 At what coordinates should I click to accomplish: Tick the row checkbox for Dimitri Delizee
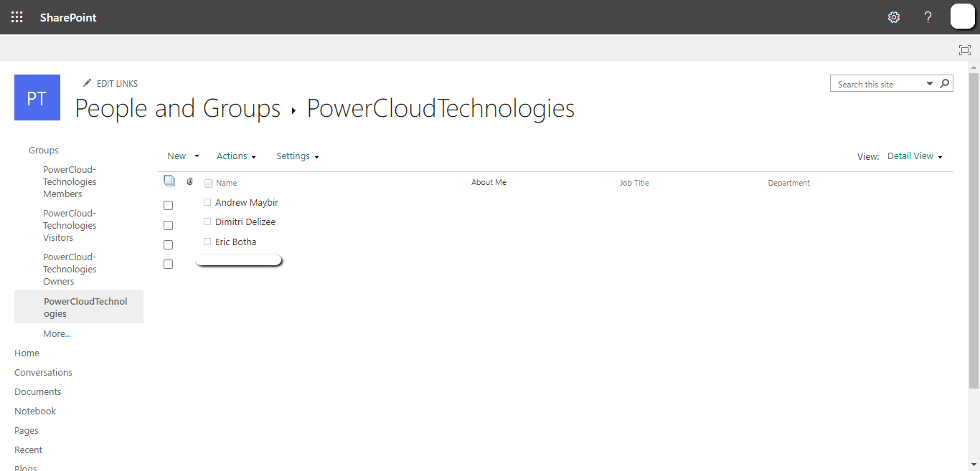click(x=169, y=225)
